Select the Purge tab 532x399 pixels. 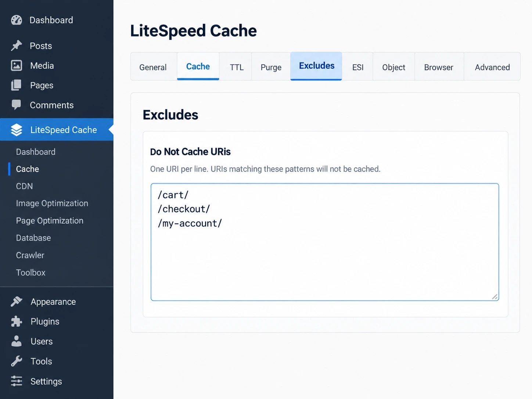[271, 67]
